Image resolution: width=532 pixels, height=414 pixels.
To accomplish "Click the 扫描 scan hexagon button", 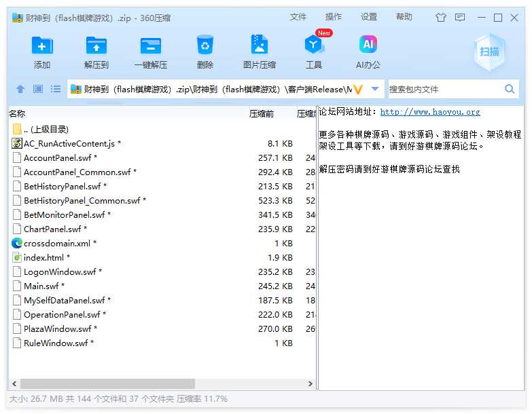I will (x=489, y=52).
